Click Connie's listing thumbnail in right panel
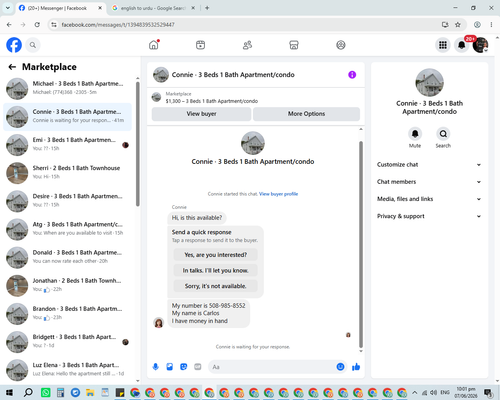500x400 pixels. point(429,83)
